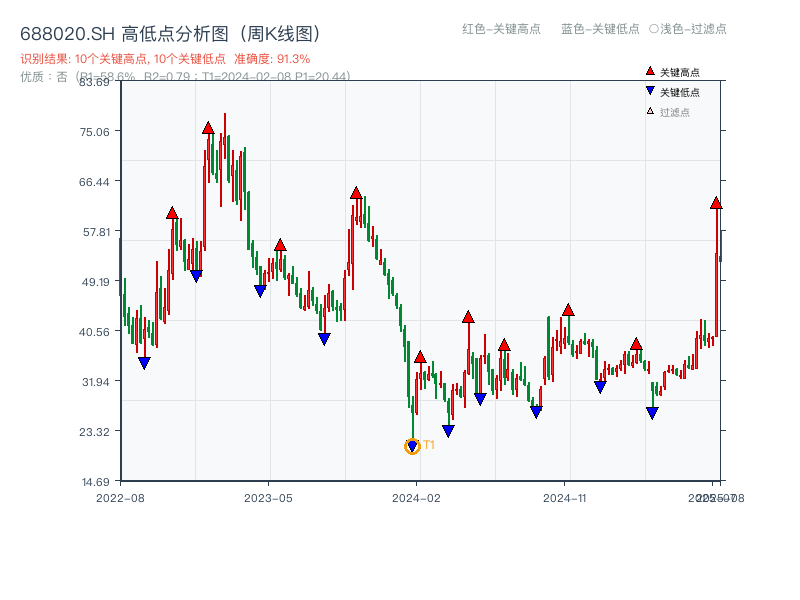Select the 关键高点 red triangle legend marker
The width and height of the screenshot is (800, 600).
click(x=650, y=71)
